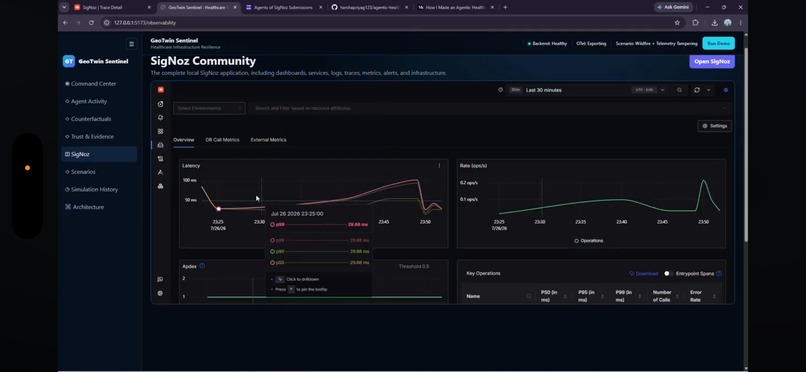Expand UTC timezone dropdown arrow
Screen dimensions: 806x372
tap(662, 90)
